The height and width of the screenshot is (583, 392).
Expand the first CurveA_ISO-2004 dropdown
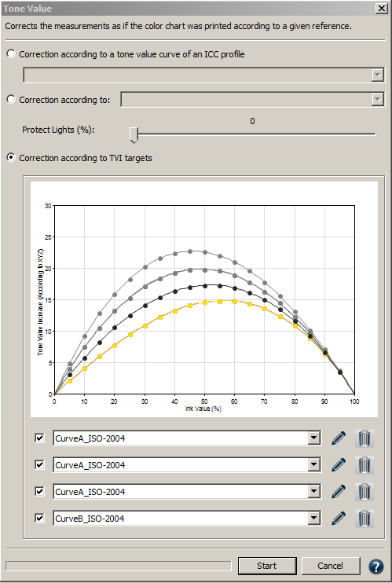pos(313,438)
